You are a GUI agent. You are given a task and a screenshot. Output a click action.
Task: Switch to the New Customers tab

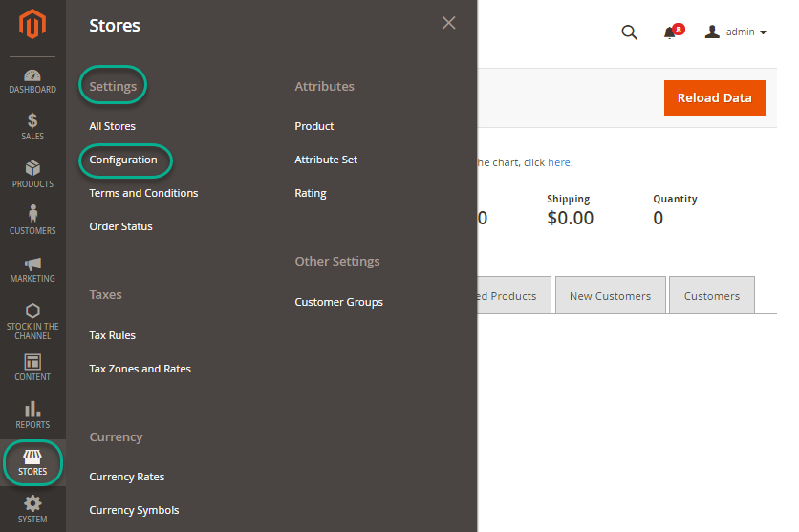610,296
